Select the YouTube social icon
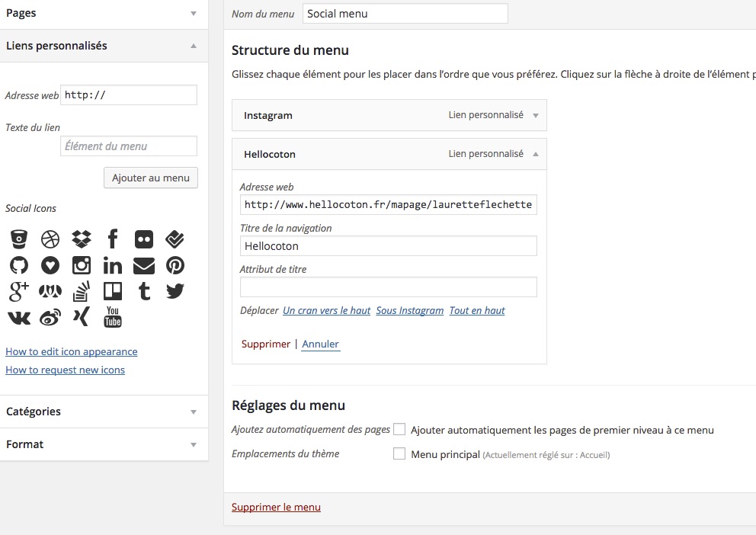Image resolution: width=756 pixels, height=535 pixels. [113, 317]
